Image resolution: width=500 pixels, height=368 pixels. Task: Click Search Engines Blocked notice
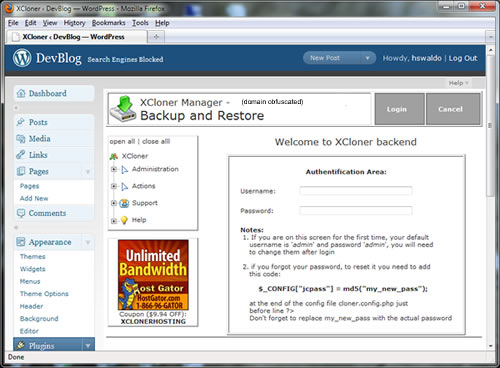[125, 60]
